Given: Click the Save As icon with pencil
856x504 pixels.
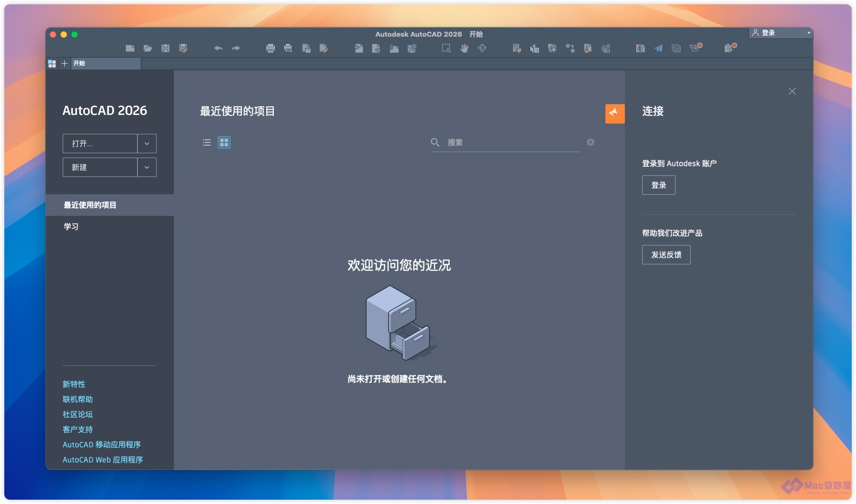Looking at the screenshot, I should 184,48.
